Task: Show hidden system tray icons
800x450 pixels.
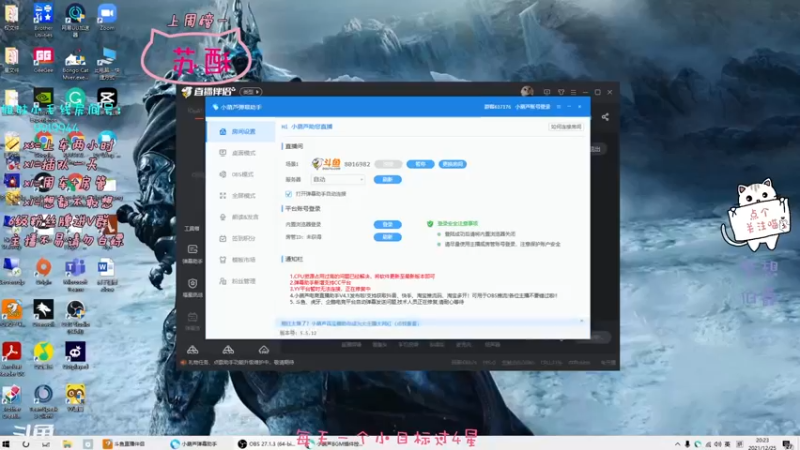Action: 678,444
